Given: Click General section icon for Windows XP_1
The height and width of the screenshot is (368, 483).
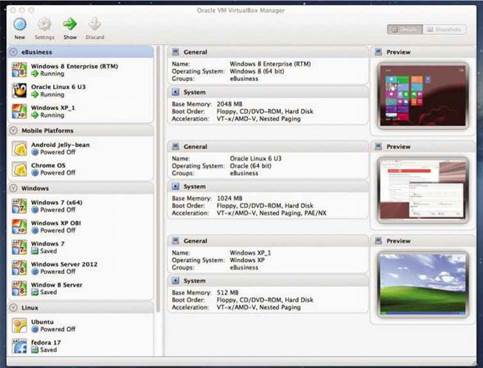Looking at the screenshot, I should point(176,241).
